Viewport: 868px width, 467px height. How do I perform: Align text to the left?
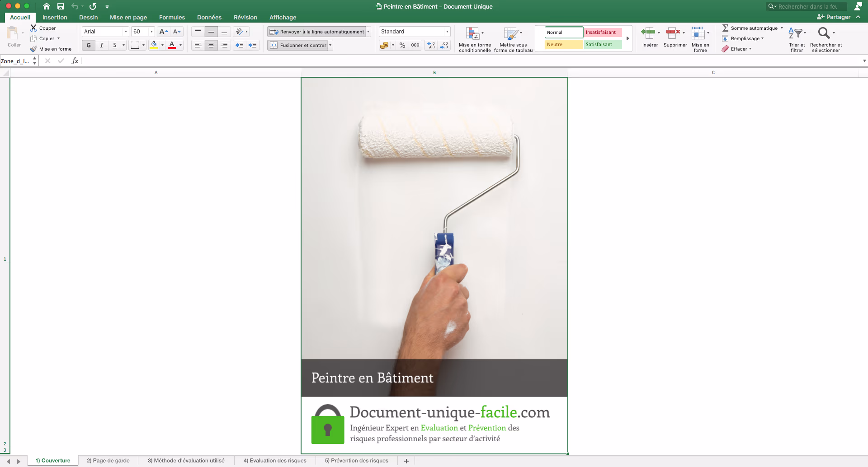[198, 45]
